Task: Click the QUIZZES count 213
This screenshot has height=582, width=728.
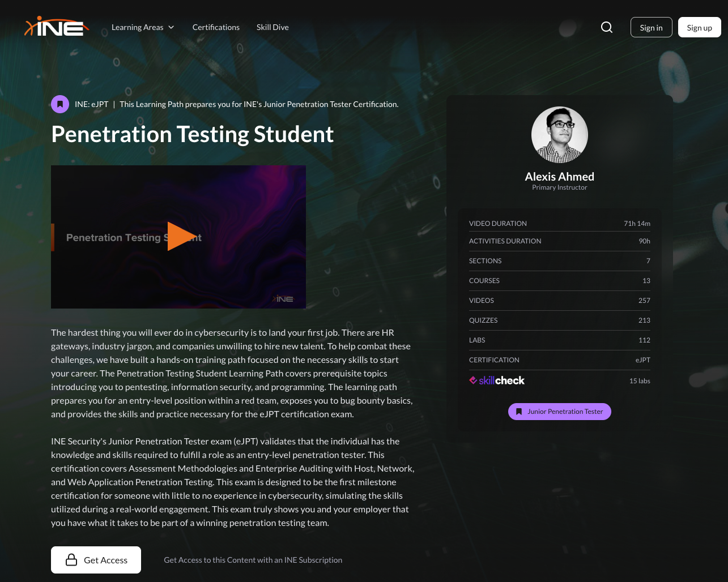Action: 644,320
